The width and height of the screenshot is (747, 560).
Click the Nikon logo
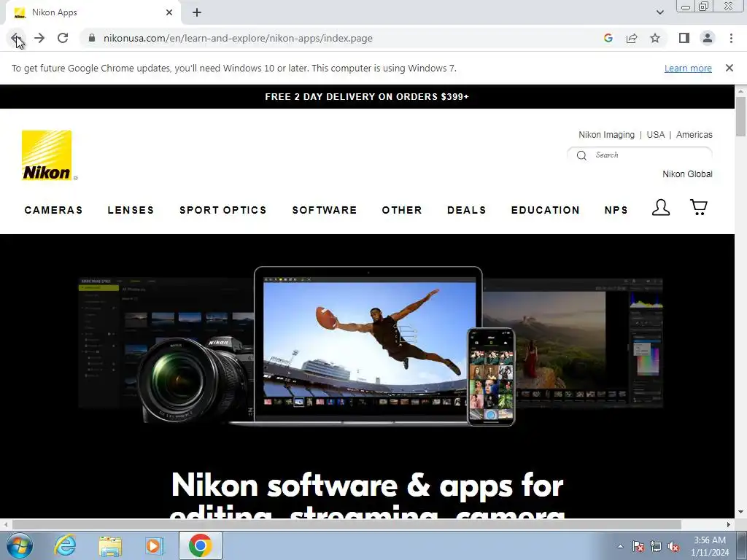click(47, 155)
